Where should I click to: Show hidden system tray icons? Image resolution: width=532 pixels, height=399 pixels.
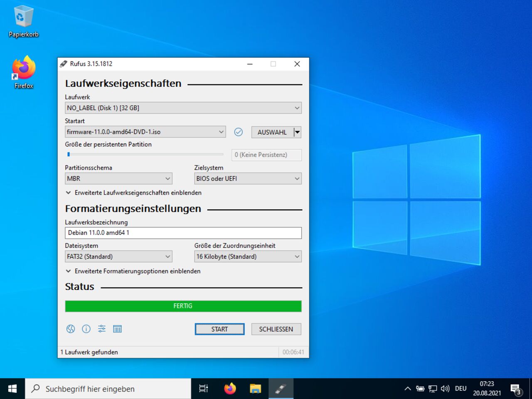tap(408, 389)
